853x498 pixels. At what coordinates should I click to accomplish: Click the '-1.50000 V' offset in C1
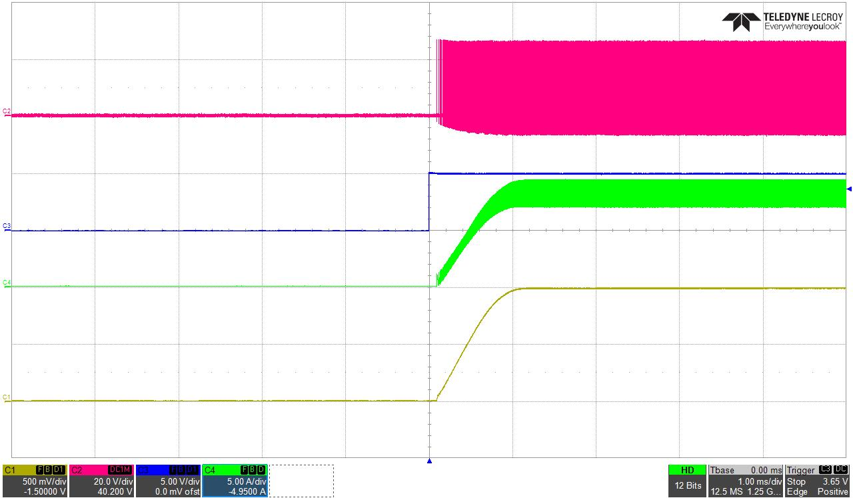43,491
